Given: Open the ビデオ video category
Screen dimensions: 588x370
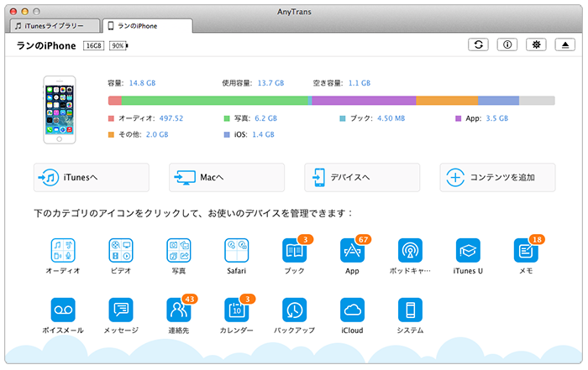Looking at the screenshot, I should (121, 250).
